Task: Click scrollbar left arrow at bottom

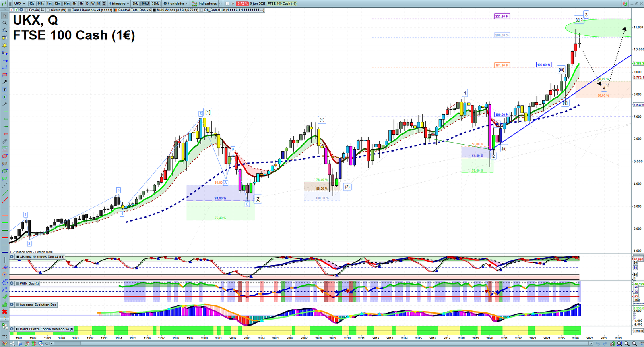Action: click(x=52, y=343)
